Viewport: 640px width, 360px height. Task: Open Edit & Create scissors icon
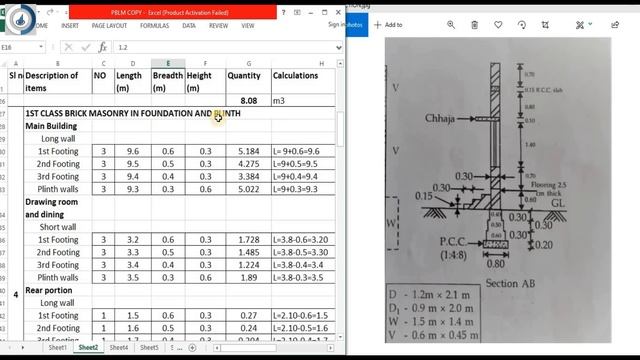pos(580,25)
